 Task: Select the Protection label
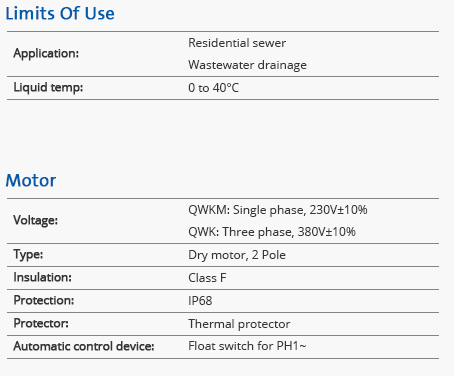pyautogui.click(x=44, y=300)
